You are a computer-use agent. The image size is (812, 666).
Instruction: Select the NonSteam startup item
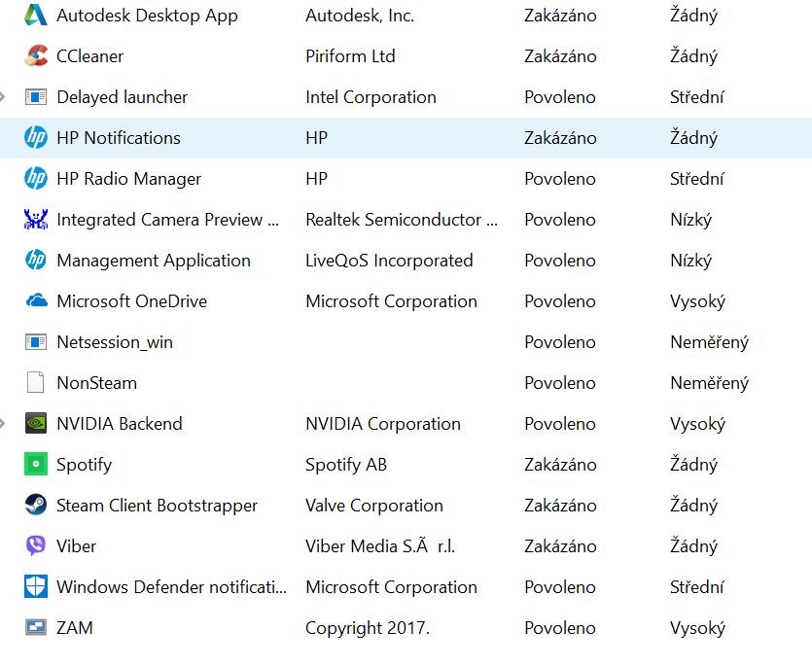coord(96,382)
